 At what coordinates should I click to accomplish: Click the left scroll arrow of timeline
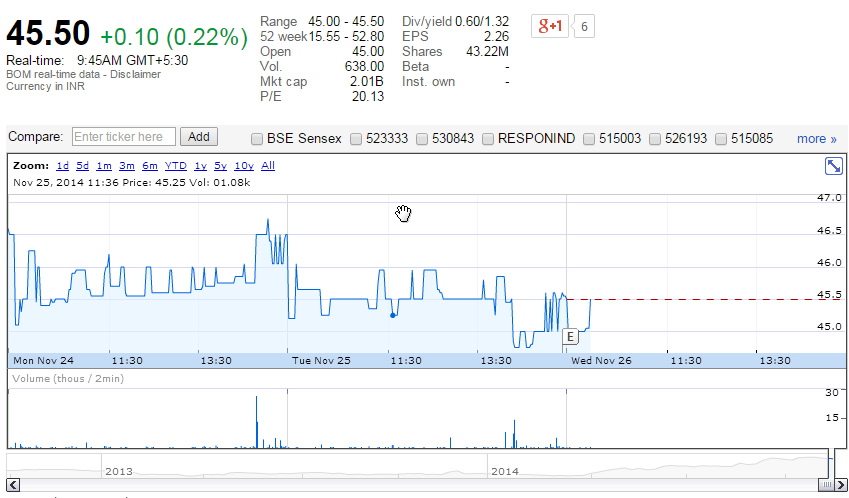13,484
